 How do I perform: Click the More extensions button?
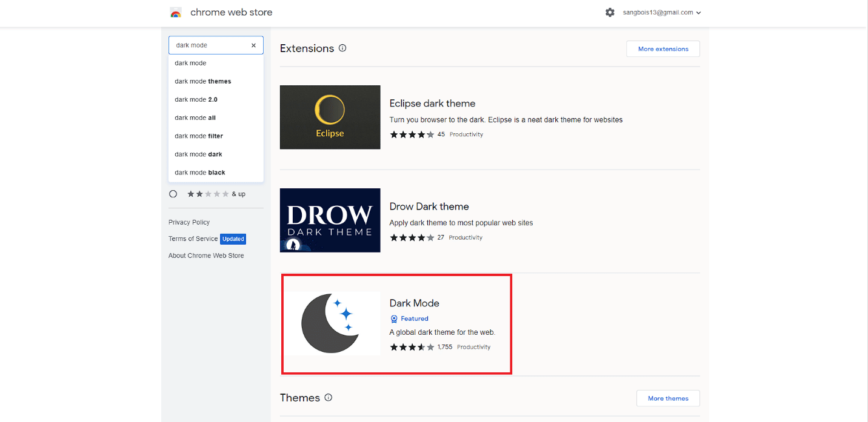click(663, 49)
